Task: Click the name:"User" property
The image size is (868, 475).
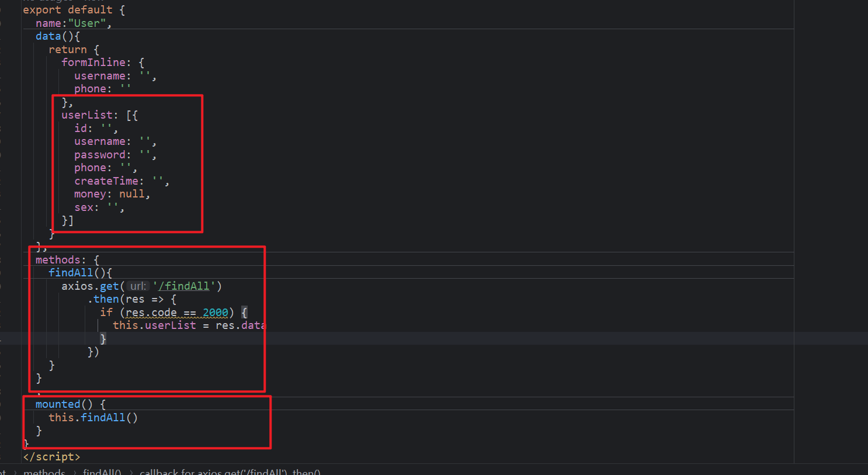Action: (73, 23)
